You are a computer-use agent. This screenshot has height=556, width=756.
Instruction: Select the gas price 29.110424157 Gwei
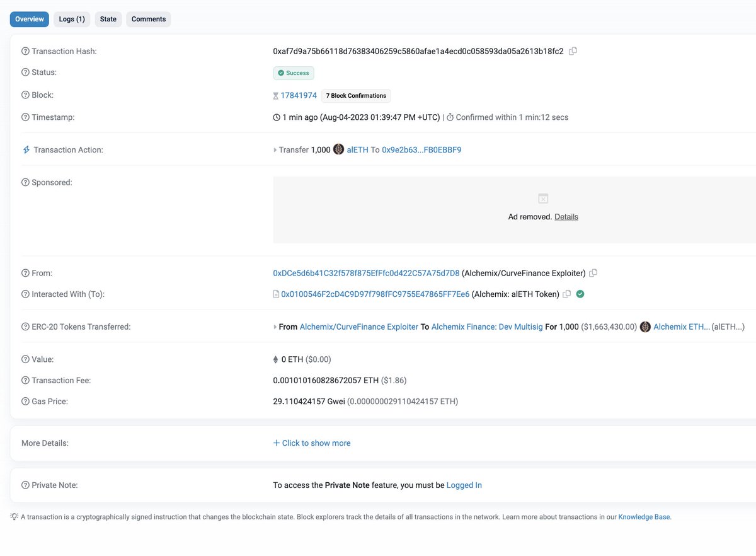[x=309, y=402]
